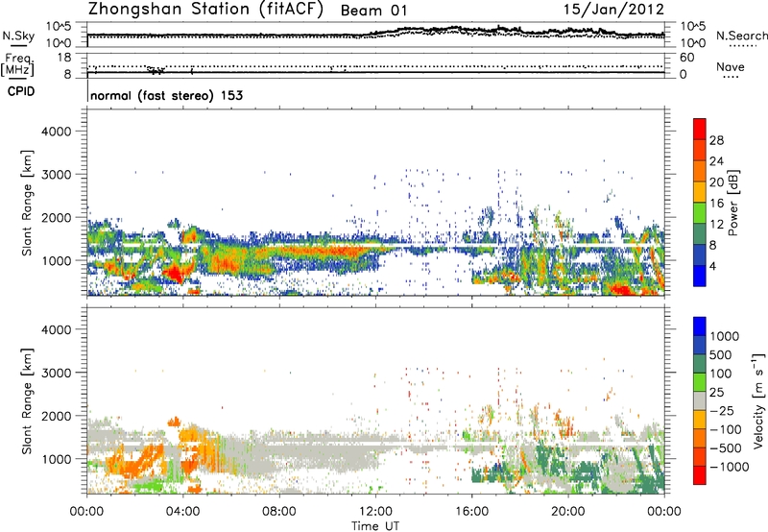The height and width of the screenshot is (532, 768).
Task: Click the 16:00 time axis label
Action: tap(471, 512)
